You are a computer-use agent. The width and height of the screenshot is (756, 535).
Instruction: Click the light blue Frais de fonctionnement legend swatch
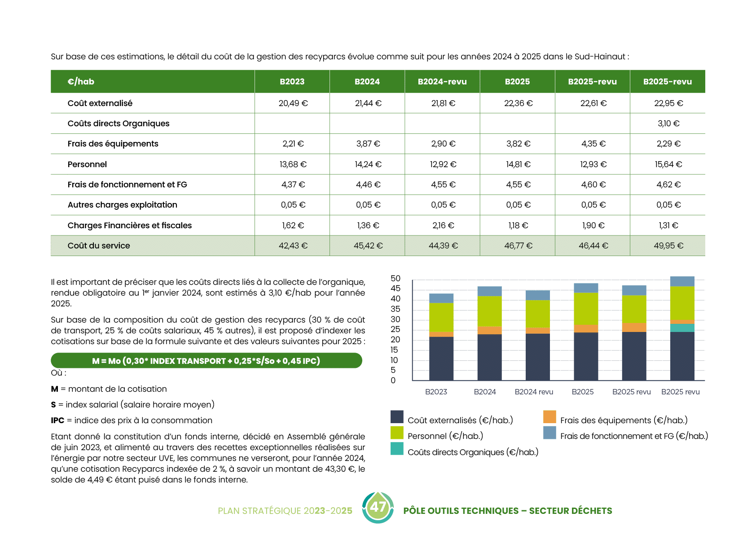[x=549, y=433]
